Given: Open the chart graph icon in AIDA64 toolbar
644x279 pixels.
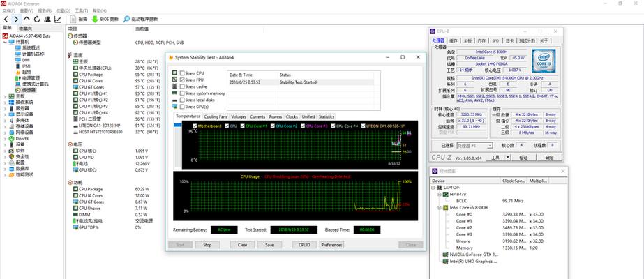Looking at the screenshot, I should [x=58, y=19].
